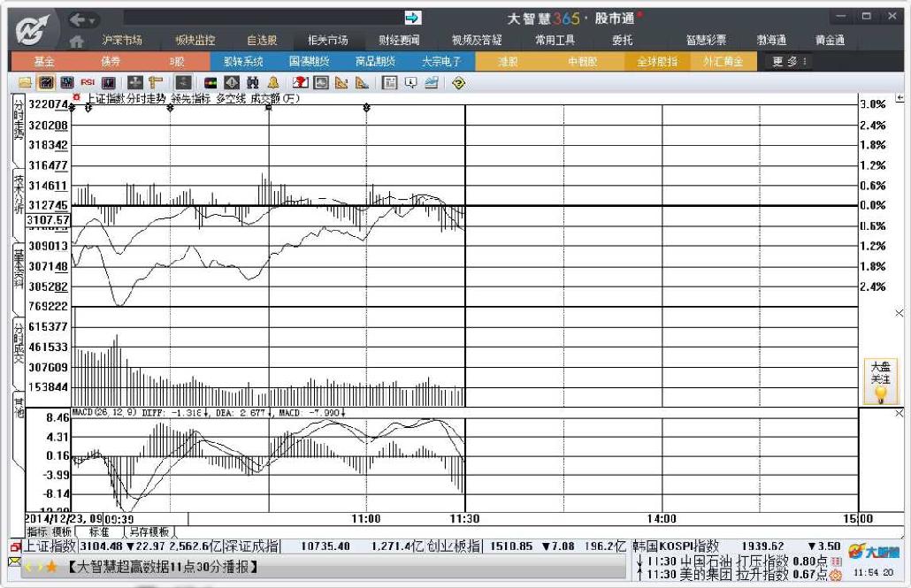The height and width of the screenshot is (588, 911).
Task: Select the 基金 market tab
Action: point(44,62)
